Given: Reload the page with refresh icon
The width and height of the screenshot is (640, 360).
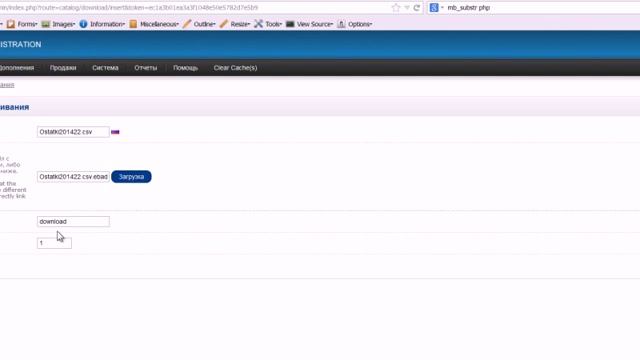Looking at the screenshot, I should tap(417, 7).
